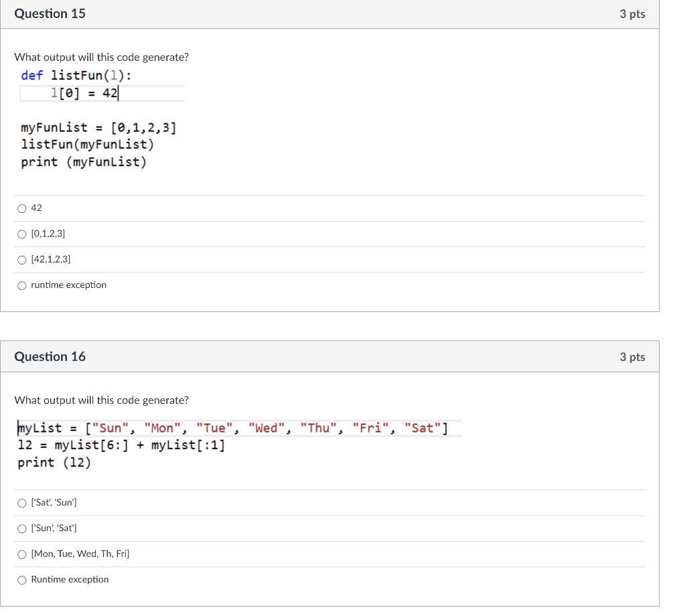
Task: Select the '42' answer option
Action: pos(22,208)
